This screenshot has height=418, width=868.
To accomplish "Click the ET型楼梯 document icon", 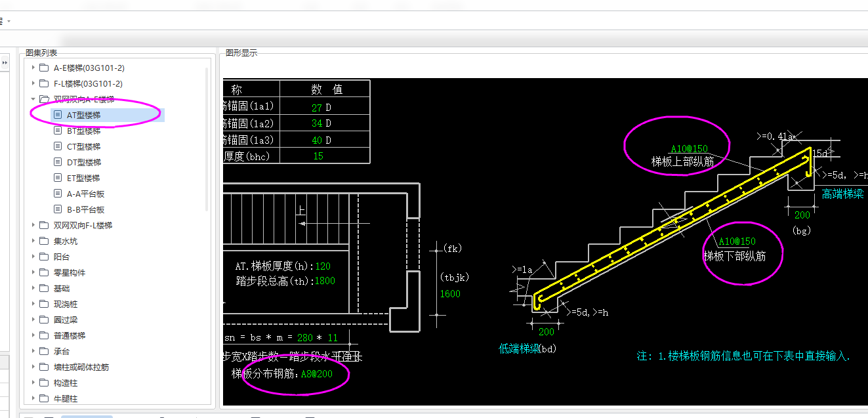I will (x=58, y=178).
